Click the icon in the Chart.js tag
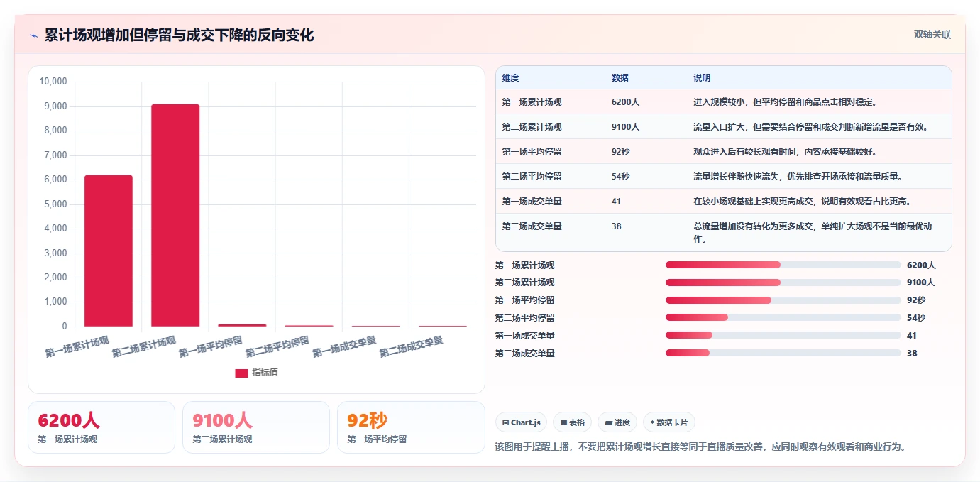The image size is (980, 482). [x=505, y=422]
